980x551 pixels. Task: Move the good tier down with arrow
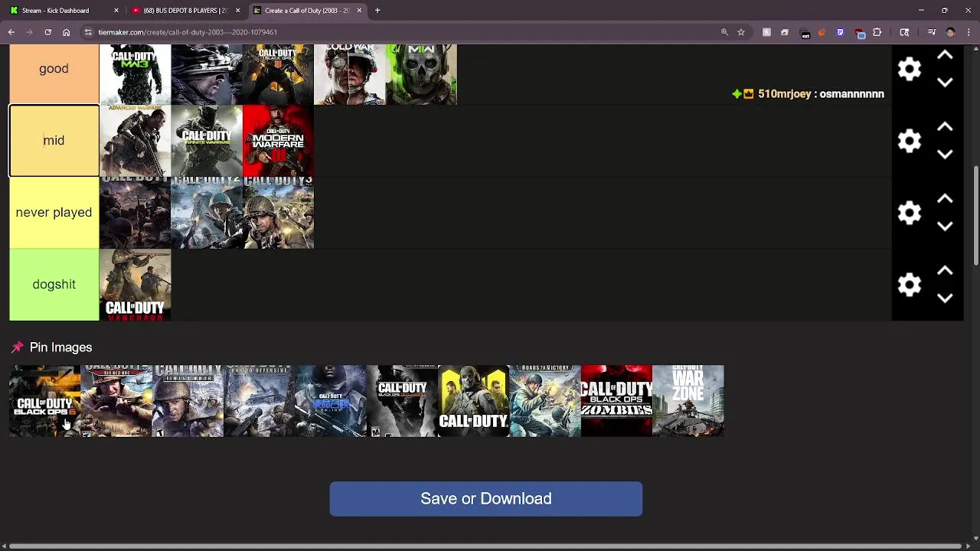coord(945,83)
